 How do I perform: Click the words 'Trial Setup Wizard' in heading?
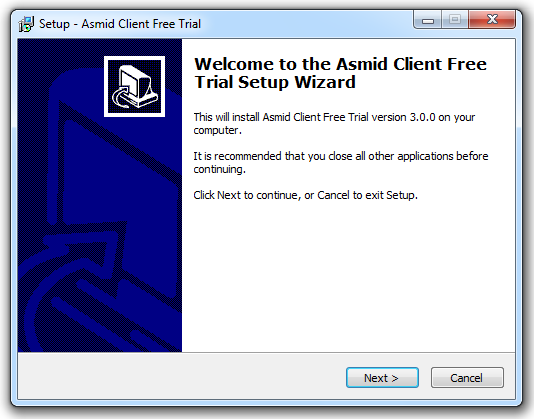pyautogui.click(x=275, y=82)
